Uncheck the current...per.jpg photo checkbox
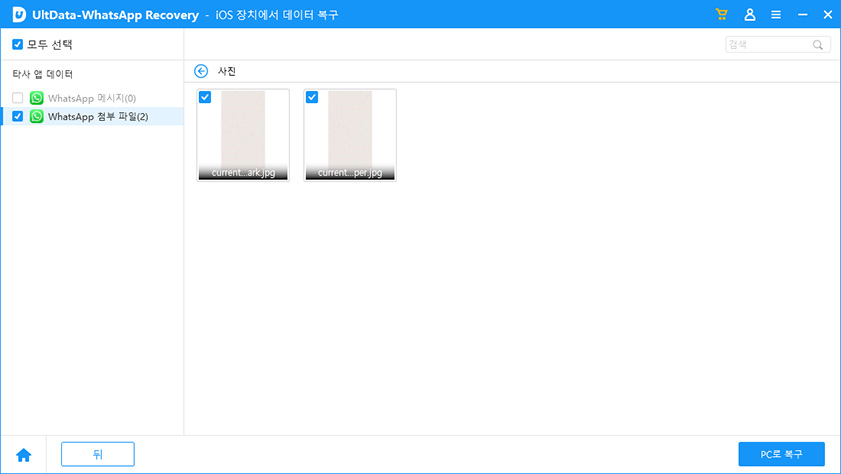 (x=312, y=97)
